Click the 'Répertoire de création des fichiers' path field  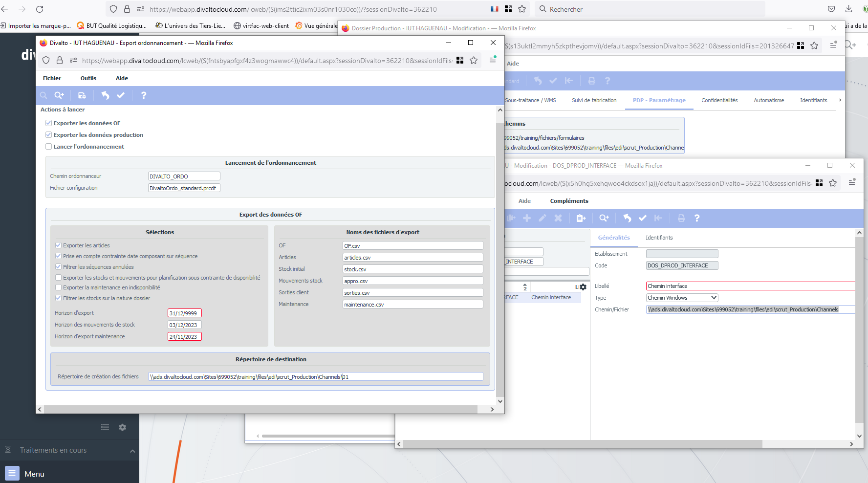click(x=316, y=376)
